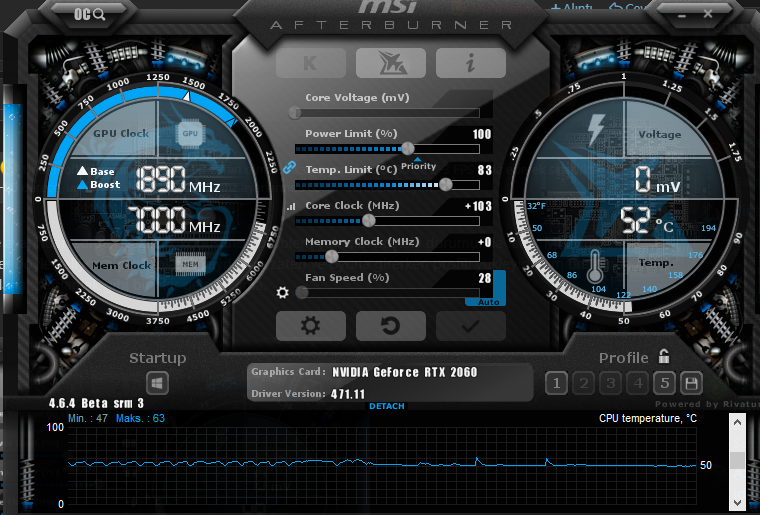
Task: Click the GPU chip icon in the gauge
Action: click(190, 133)
